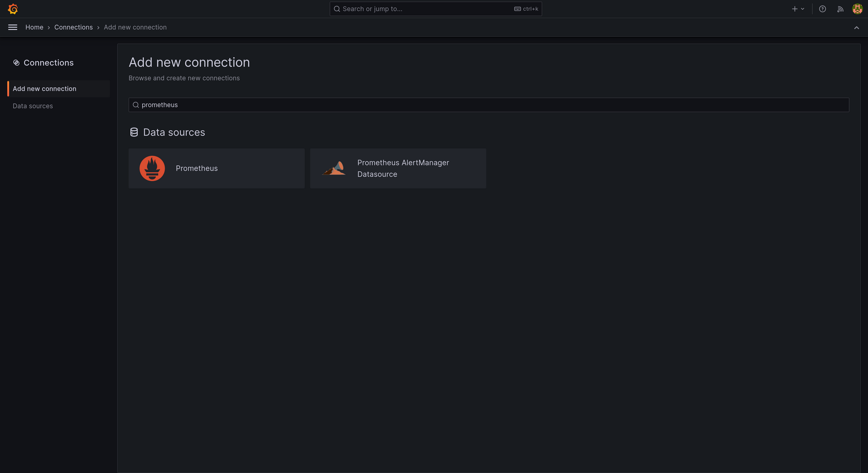The image size is (868, 473).
Task: Open the Prometheus data source card
Action: pyautogui.click(x=217, y=168)
